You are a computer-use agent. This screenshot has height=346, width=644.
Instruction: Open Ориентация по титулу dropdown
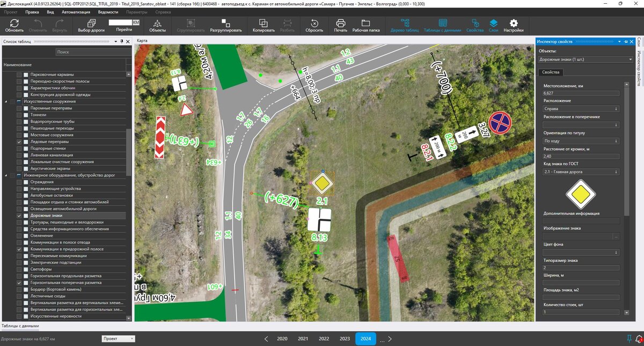pyautogui.click(x=581, y=141)
